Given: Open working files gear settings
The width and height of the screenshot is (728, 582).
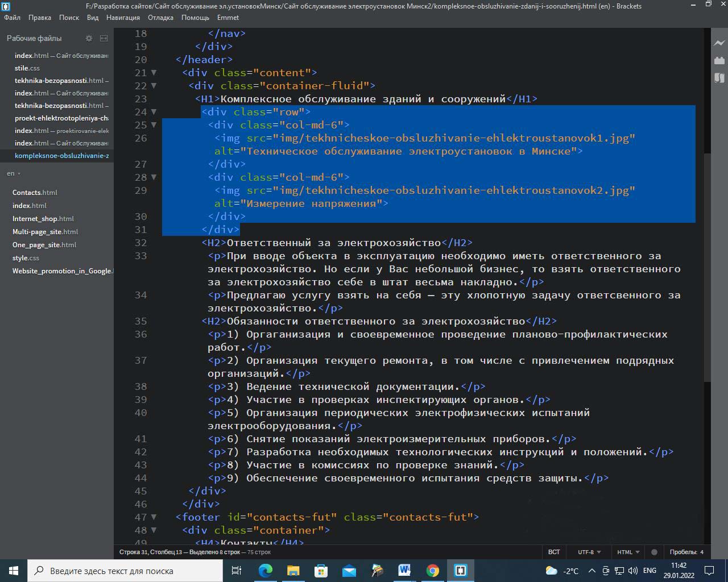Looking at the screenshot, I should (89, 38).
